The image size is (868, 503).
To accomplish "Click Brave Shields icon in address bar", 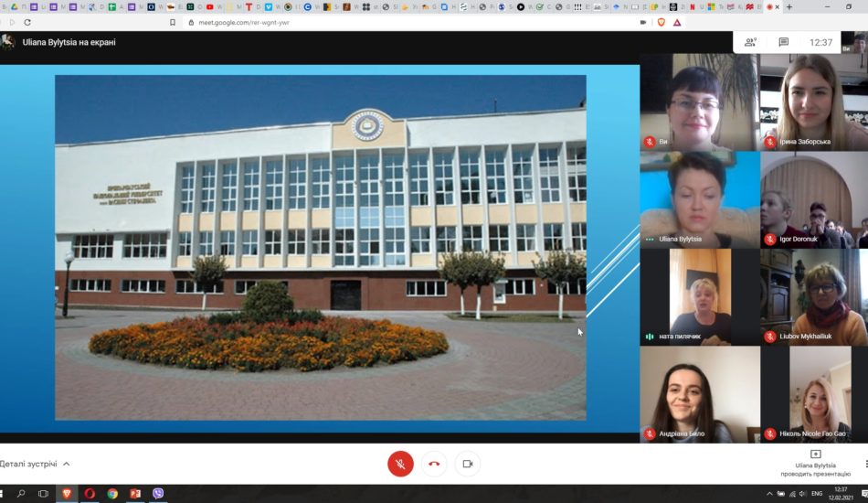I will (x=662, y=22).
